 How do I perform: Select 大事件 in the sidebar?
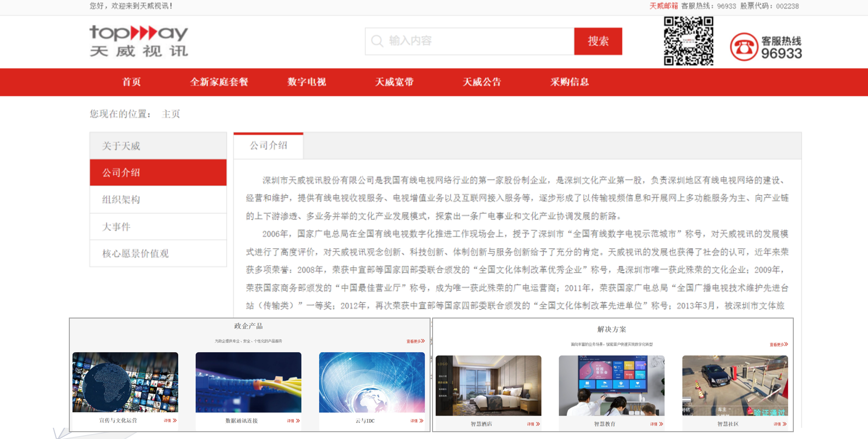coord(158,227)
